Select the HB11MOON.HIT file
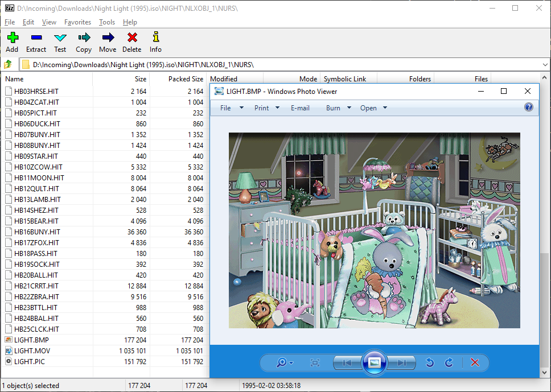The width and height of the screenshot is (551, 392). tap(39, 178)
